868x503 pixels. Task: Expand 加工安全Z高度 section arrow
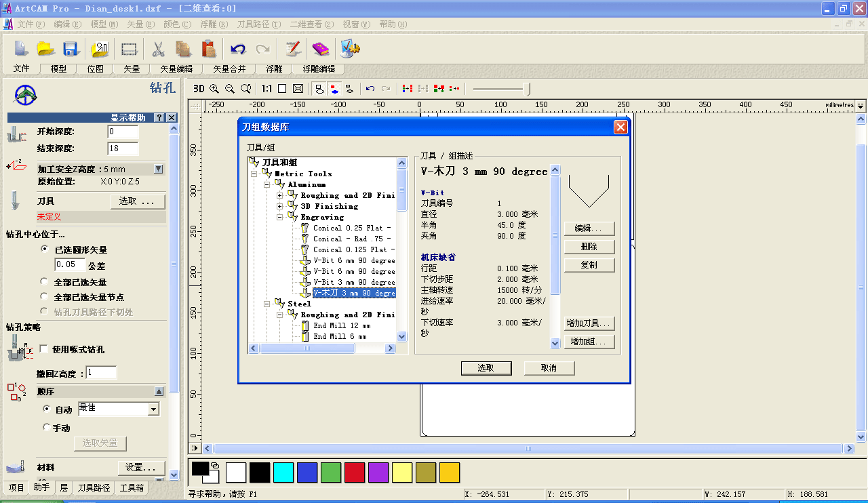(159, 169)
